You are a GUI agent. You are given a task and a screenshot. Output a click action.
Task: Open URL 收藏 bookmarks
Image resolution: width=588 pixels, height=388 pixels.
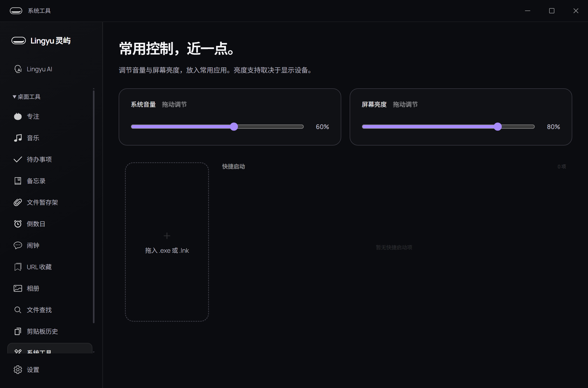pos(50,267)
